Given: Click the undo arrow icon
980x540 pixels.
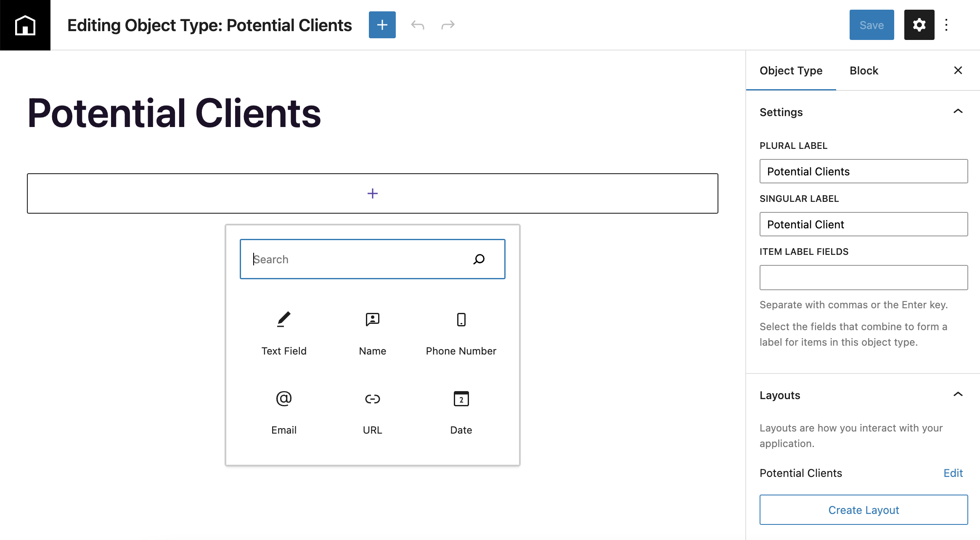Looking at the screenshot, I should tap(417, 25).
